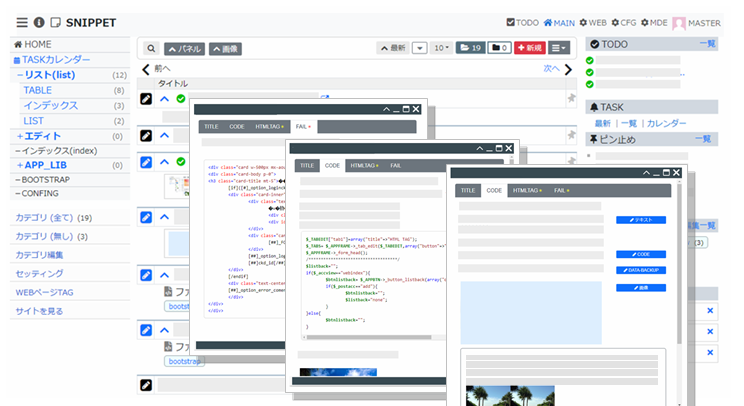Open the カレンダー link under TASK

(x=666, y=123)
